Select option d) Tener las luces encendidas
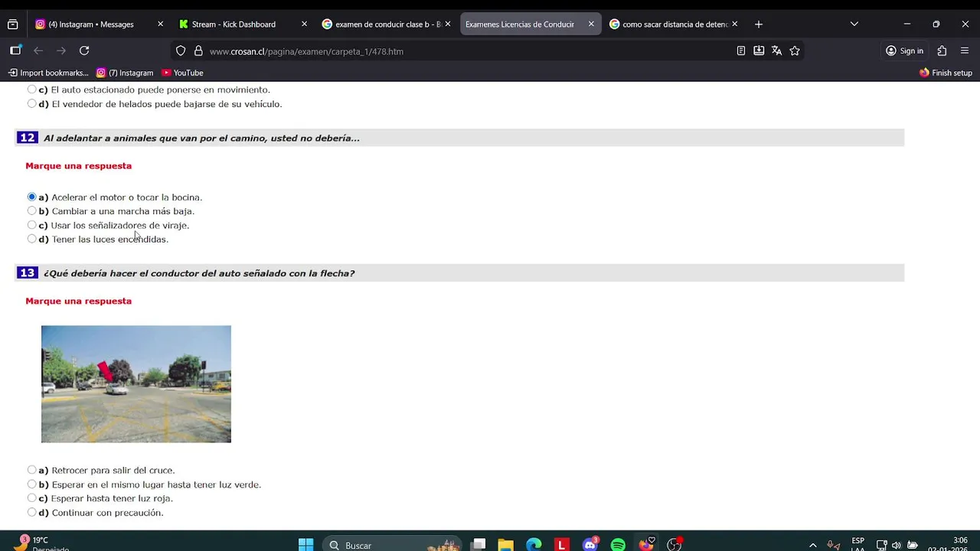The height and width of the screenshot is (551, 980). (31, 239)
